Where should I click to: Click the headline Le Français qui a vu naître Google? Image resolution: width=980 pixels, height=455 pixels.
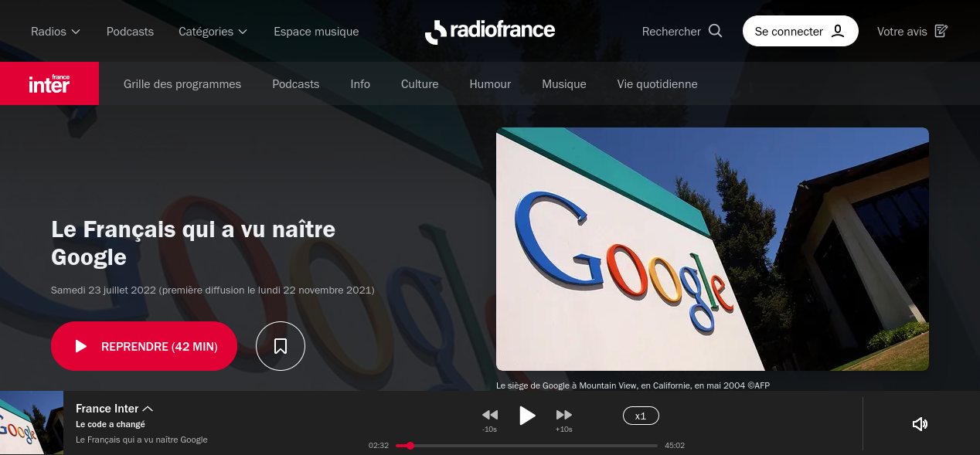click(193, 243)
